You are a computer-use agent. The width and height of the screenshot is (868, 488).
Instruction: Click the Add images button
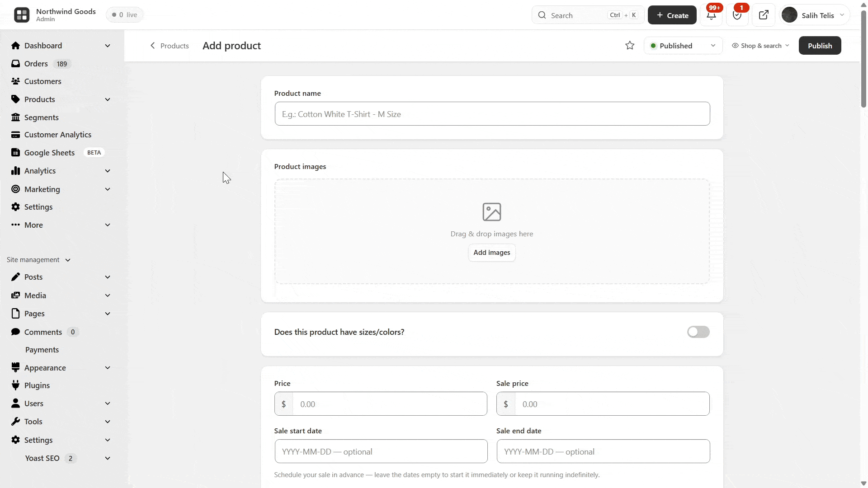click(x=492, y=253)
